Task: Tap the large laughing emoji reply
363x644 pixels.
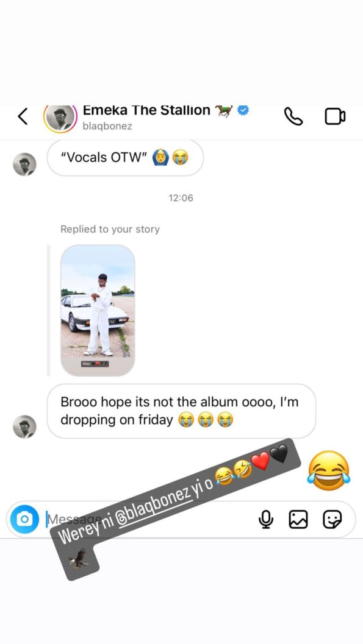Action: (328, 470)
